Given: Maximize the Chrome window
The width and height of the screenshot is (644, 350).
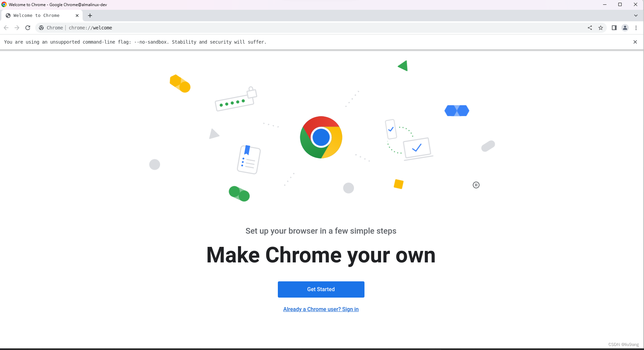Looking at the screenshot, I should click(620, 4).
